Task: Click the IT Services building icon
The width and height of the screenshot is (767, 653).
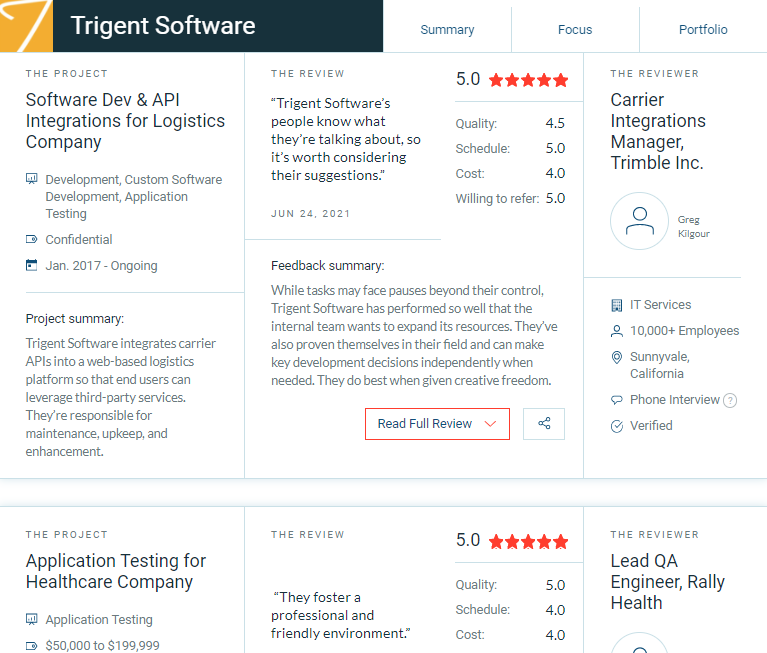Action: point(617,305)
